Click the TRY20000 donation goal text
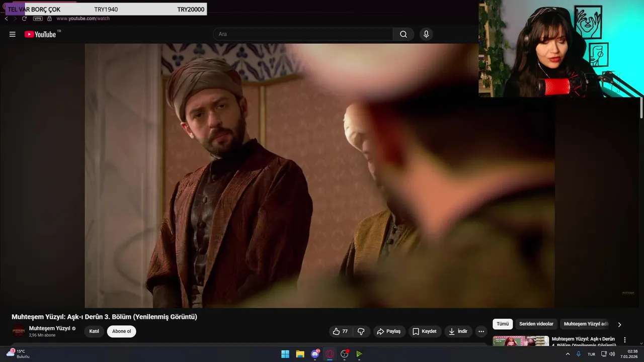 [x=191, y=10]
